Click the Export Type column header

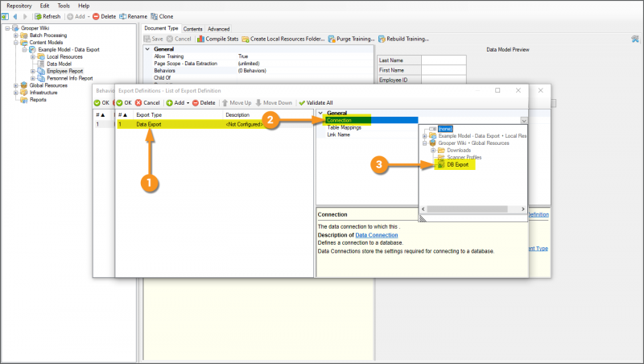(178, 115)
